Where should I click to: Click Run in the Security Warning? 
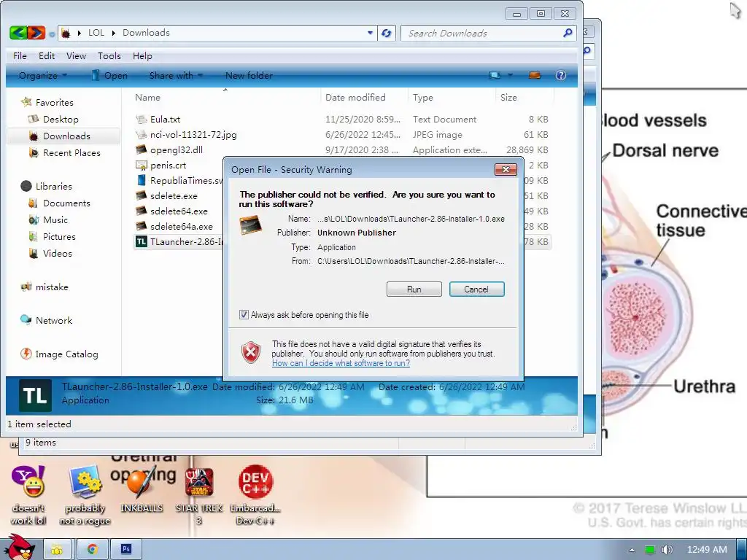tap(414, 289)
